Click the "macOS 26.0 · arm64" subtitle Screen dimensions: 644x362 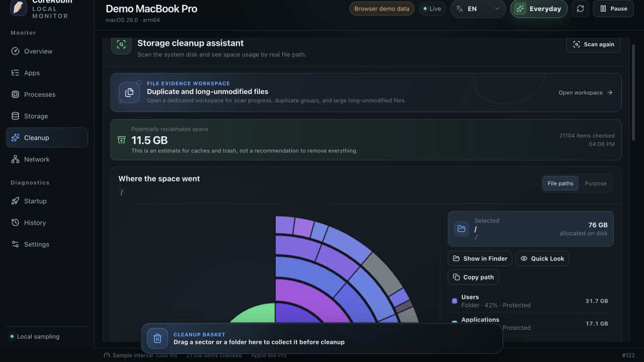point(133,20)
